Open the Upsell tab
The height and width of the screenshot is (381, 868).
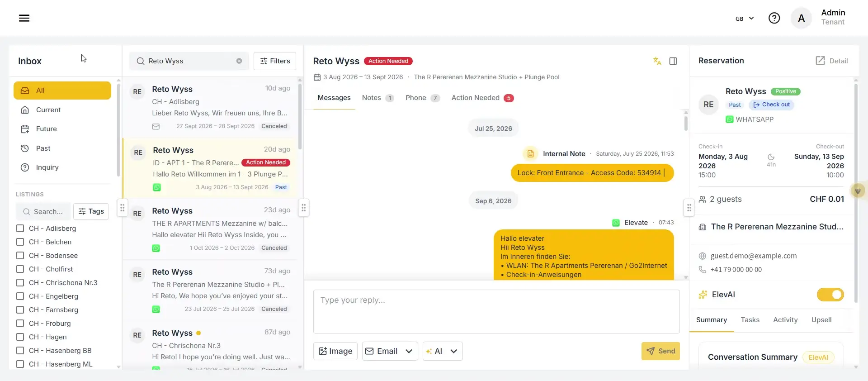tap(821, 320)
